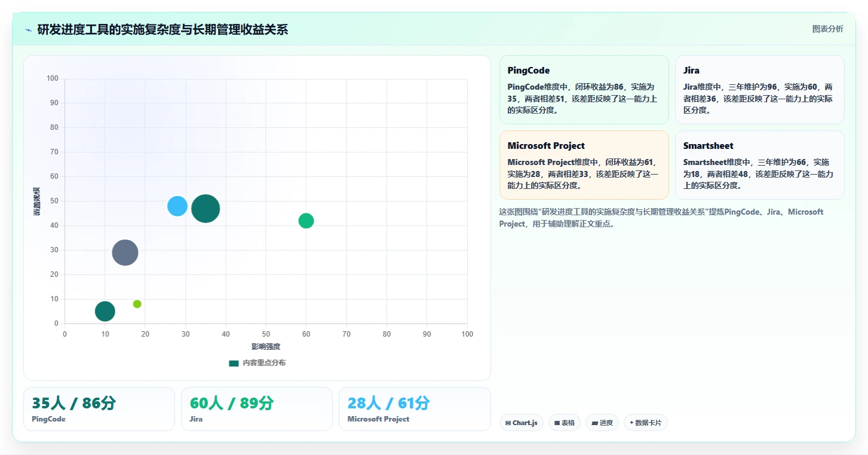This screenshot has width=868, height=455.
Task: Click the light blue bubble at x=28
Action: coord(177,206)
